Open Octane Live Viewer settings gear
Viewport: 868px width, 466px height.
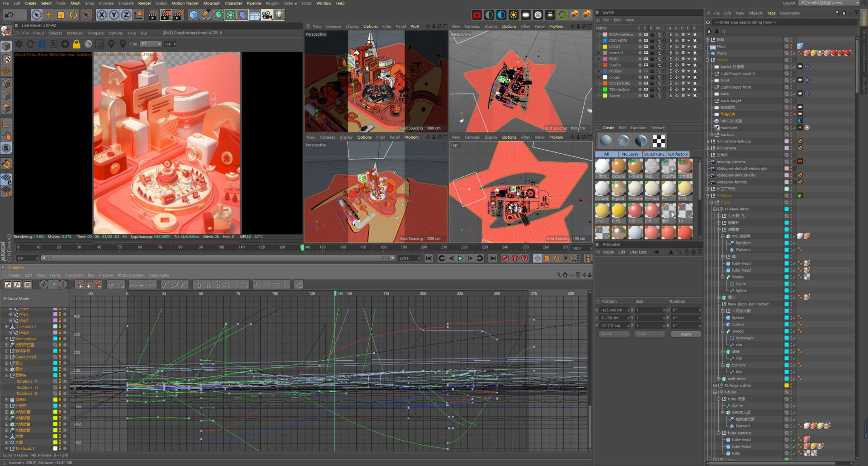pos(65,44)
